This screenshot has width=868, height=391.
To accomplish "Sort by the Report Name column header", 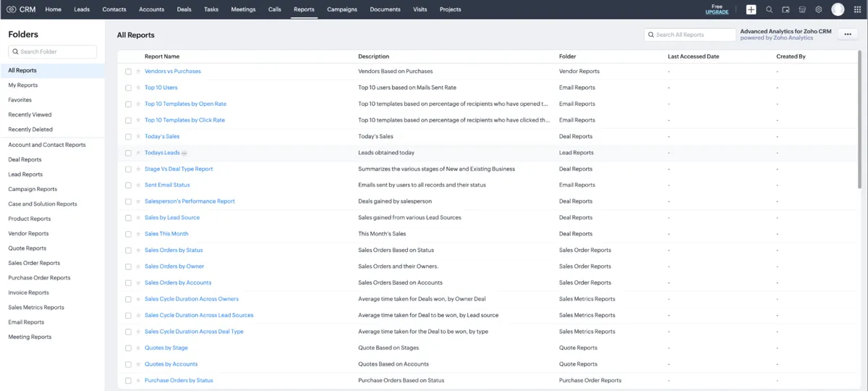I will pos(162,56).
